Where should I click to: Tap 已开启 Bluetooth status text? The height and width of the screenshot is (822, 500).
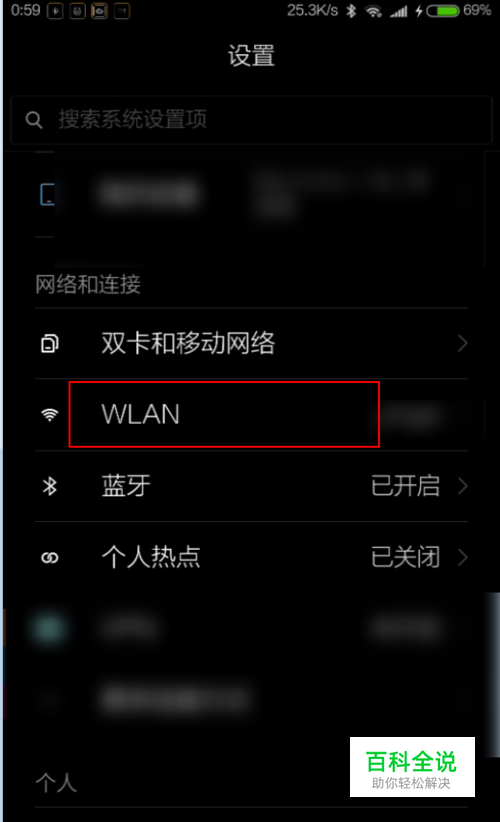tap(405, 486)
